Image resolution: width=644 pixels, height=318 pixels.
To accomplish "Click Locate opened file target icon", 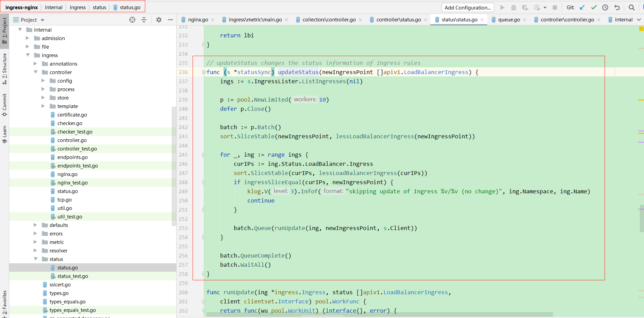I will (132, 20).
